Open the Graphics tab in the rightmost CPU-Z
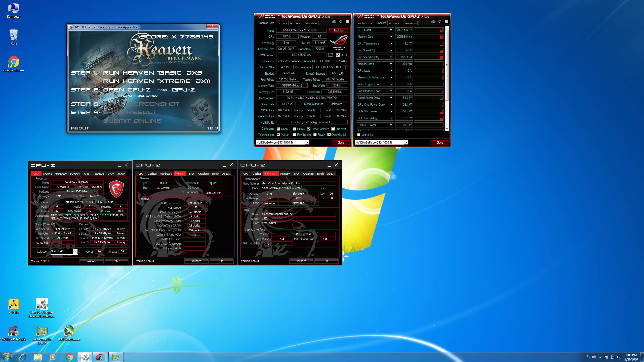Viewport: 644px width, 362px height. point(308,173)
